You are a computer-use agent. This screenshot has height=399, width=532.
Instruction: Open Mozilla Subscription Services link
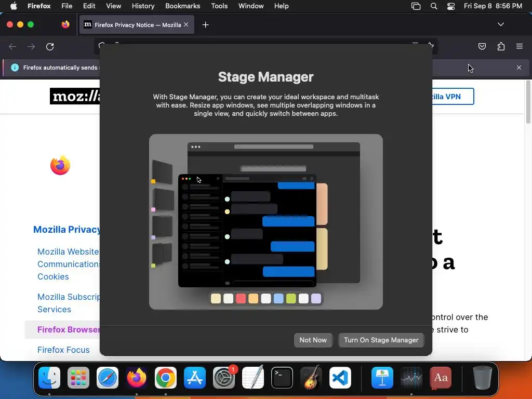(x=69, y=303)
